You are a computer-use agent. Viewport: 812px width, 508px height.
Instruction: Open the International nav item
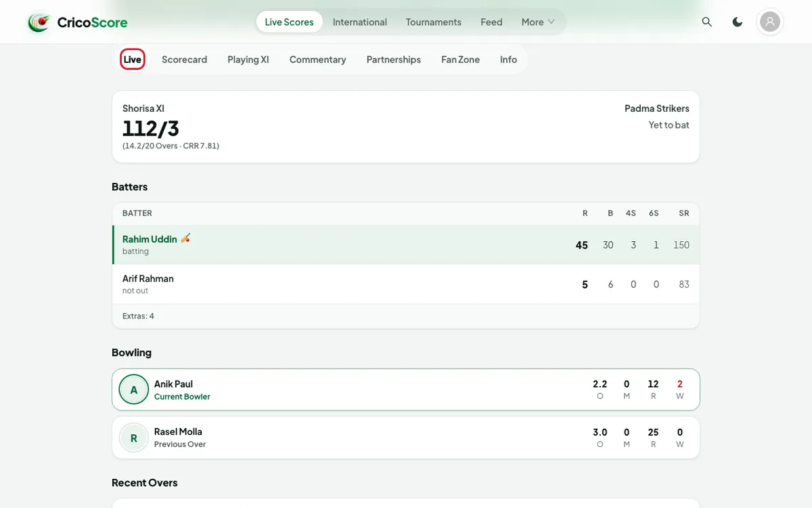coord(360,22)
